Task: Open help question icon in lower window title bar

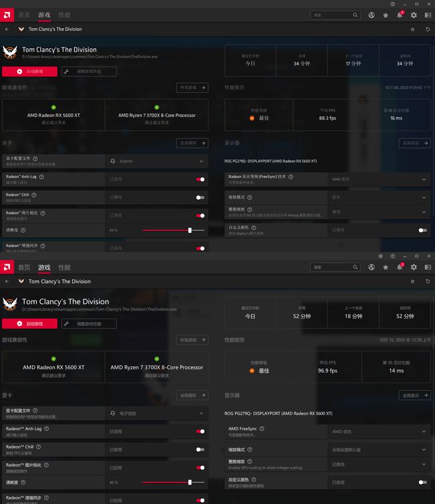Action: (x=393, y=256)
